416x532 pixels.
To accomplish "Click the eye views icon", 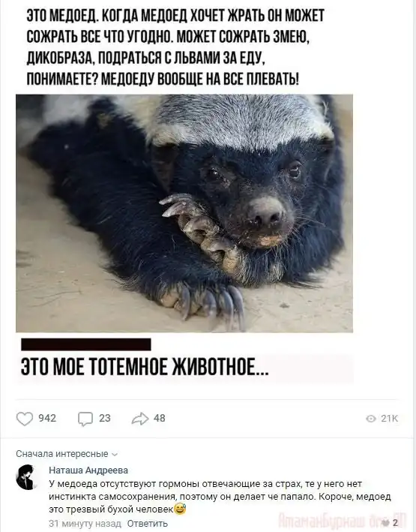I will 371,419.
